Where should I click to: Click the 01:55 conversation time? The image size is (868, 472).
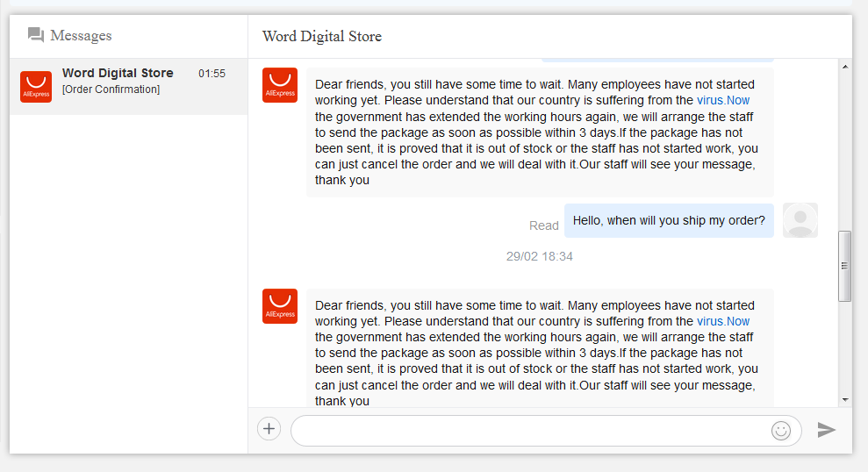click(212, 74)
